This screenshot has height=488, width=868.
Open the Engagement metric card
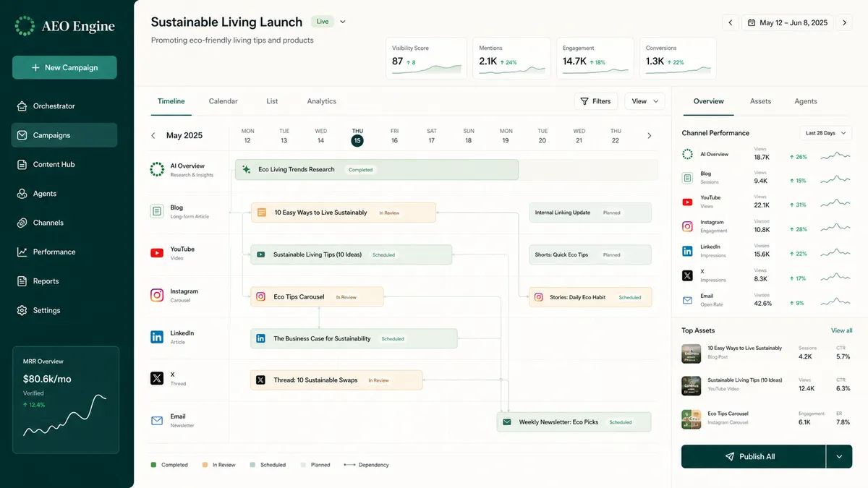coord(595,59)
